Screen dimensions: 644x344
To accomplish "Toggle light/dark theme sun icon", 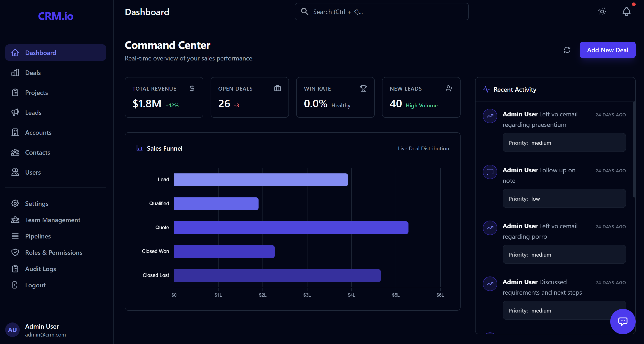I will pos(602,12).
